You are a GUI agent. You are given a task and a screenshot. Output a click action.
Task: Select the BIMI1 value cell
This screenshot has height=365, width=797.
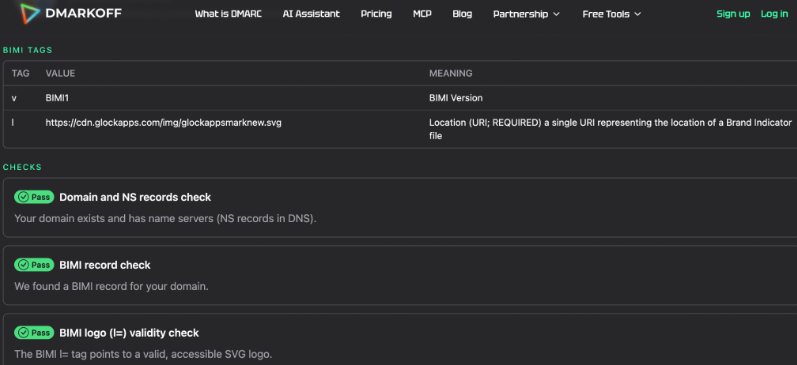(57, 98)
